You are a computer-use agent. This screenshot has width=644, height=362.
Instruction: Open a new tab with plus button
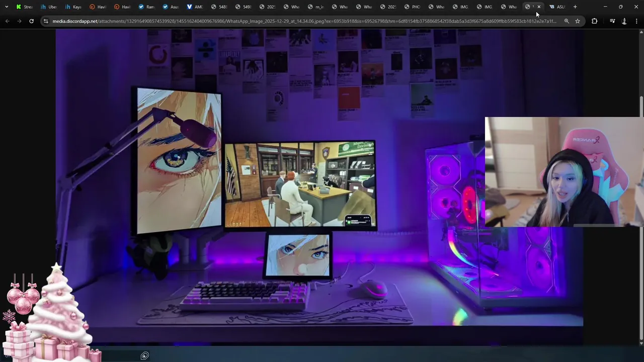click(575, 7)
